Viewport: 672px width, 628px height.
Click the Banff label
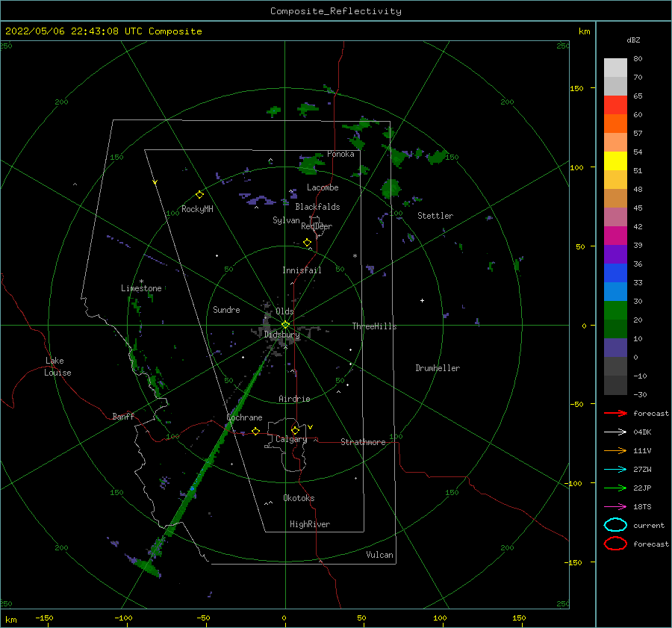click(123, 416)
